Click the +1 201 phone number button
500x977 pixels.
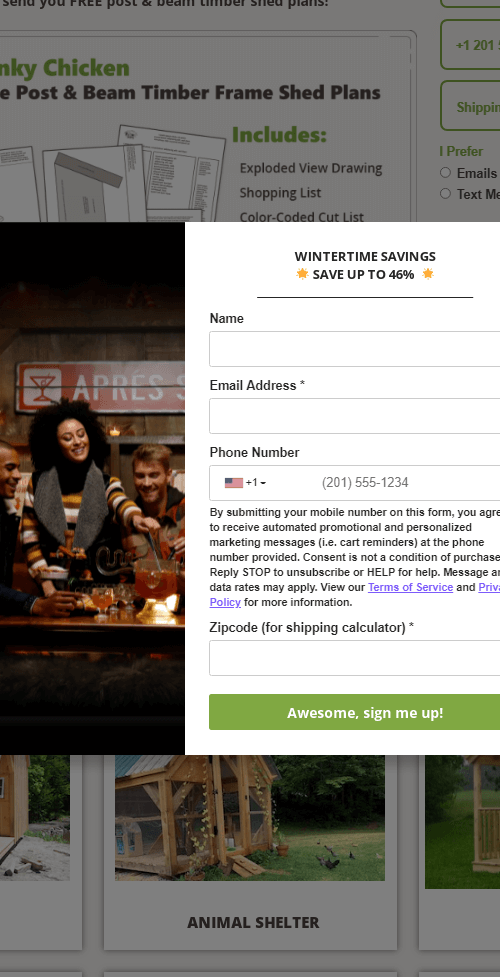pyautogui.click(x=471, y=45)
